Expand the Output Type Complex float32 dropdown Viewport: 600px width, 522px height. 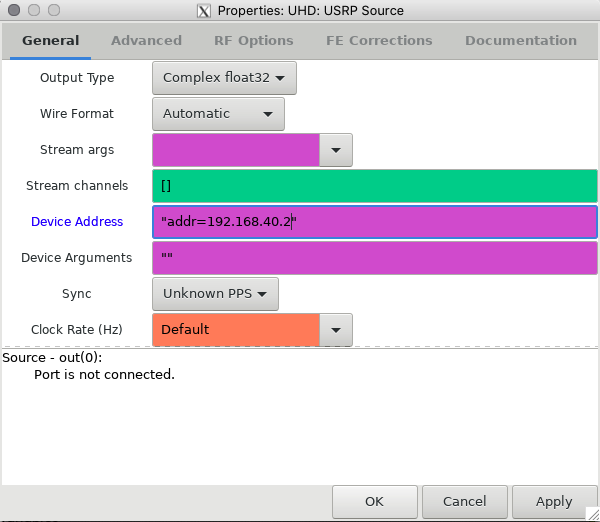click(224, 78)
